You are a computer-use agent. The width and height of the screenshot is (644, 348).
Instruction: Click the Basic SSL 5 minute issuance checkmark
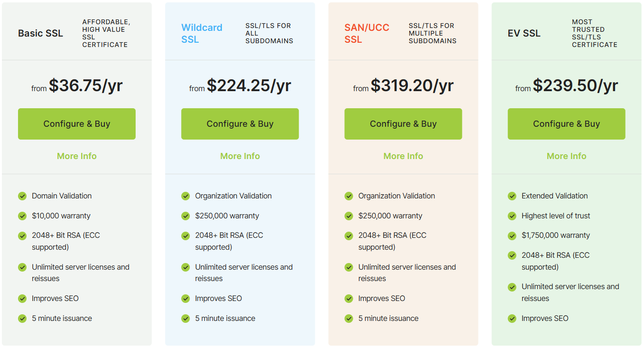pos(22,319)
